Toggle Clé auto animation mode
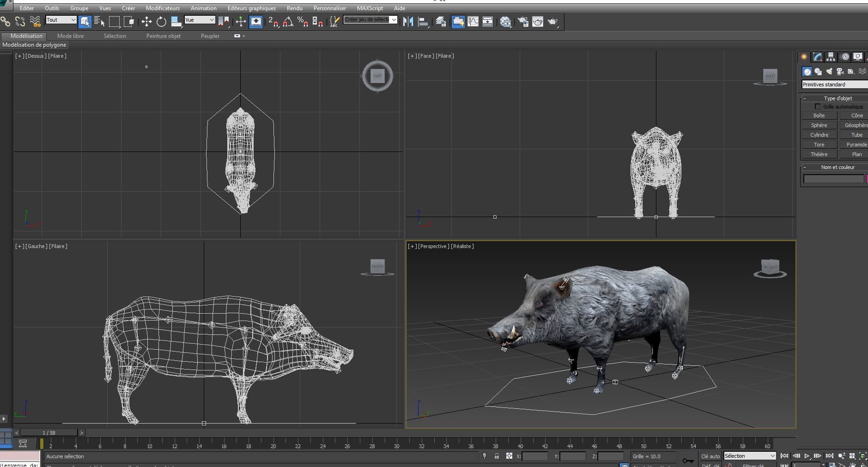Viewport: 868px width, 467px height. (710, 456)
